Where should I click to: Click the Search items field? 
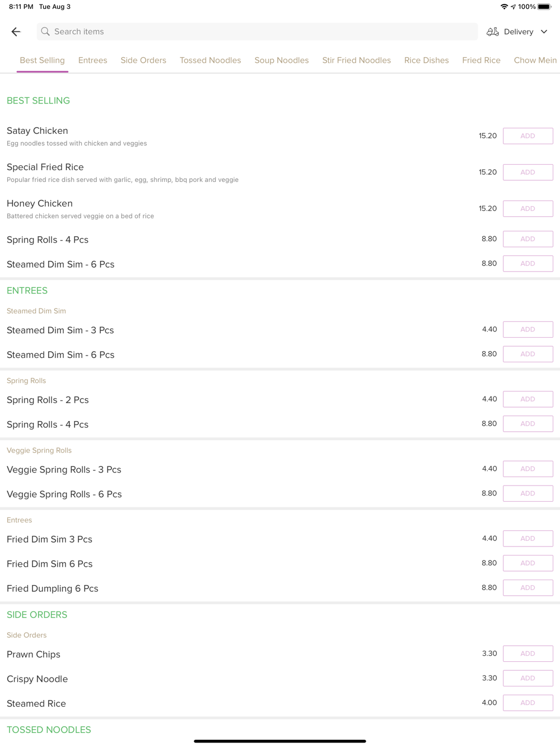(x=258, y=32)
